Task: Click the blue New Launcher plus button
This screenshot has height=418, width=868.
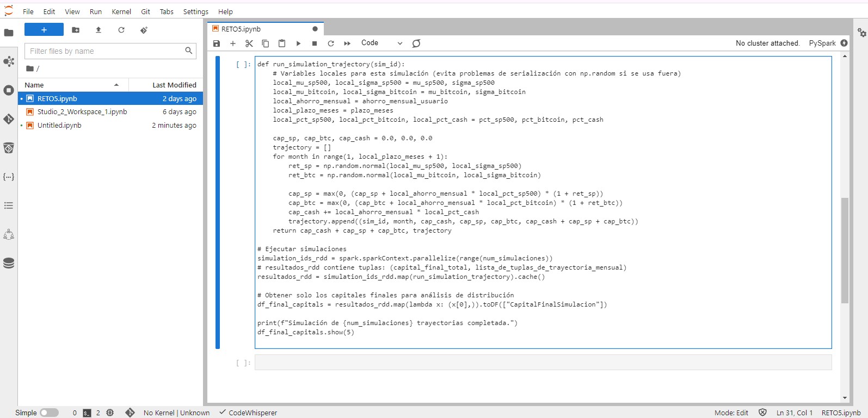Action: (x=44, y=30)
